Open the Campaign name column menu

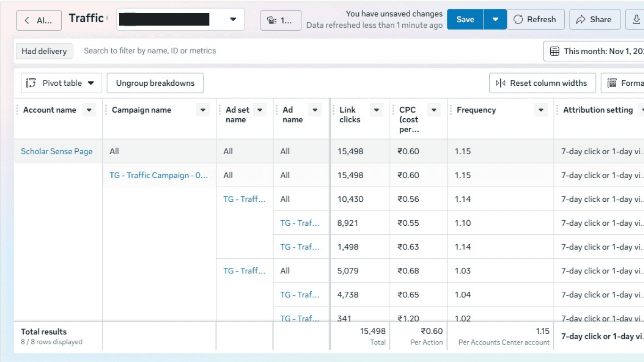tap(203, 110)
